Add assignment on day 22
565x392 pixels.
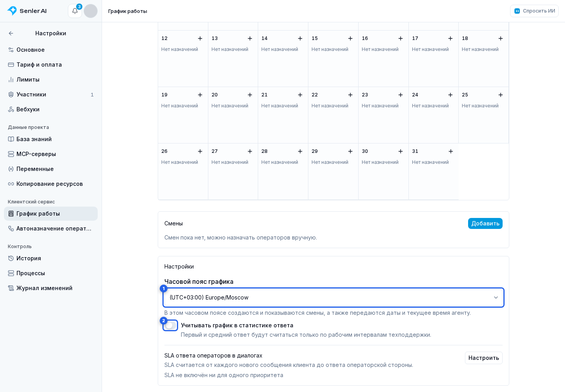pos(350,95)
